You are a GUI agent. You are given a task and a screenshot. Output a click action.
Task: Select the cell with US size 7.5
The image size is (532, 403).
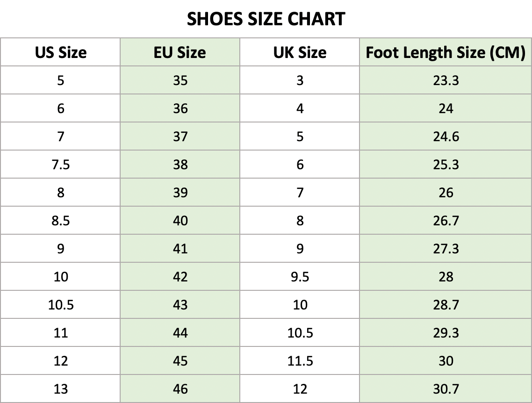[x=60, y=165]
